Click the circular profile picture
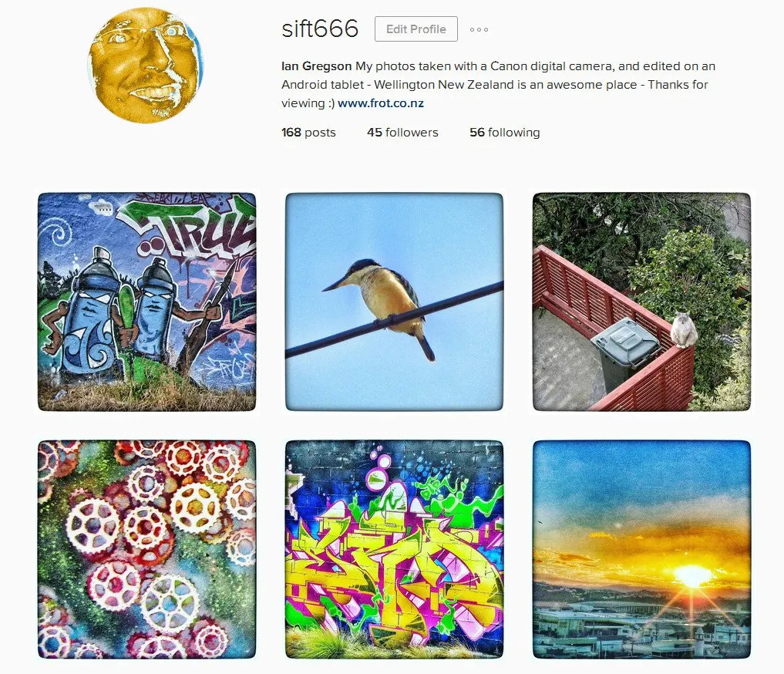784x674 pixels. [x=146, y=65]
